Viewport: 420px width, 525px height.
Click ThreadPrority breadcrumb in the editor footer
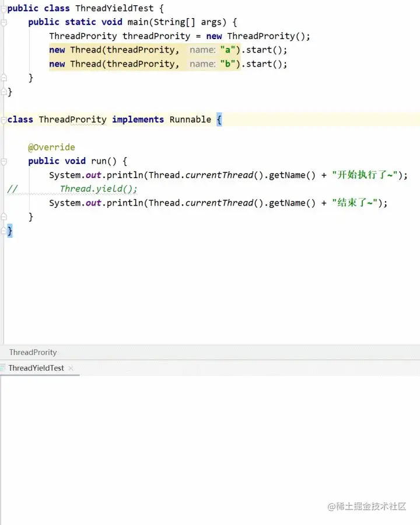tap(33, 352)
